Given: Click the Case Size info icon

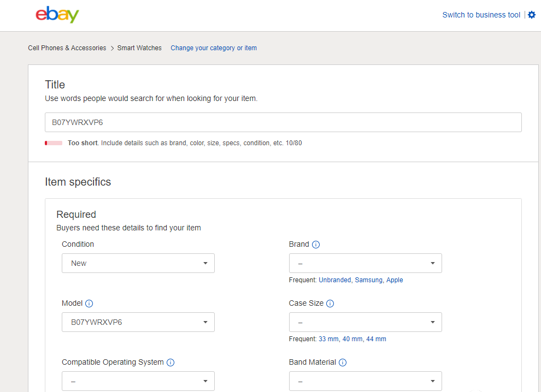Looking at the screenshot, I should coord(330,304).
